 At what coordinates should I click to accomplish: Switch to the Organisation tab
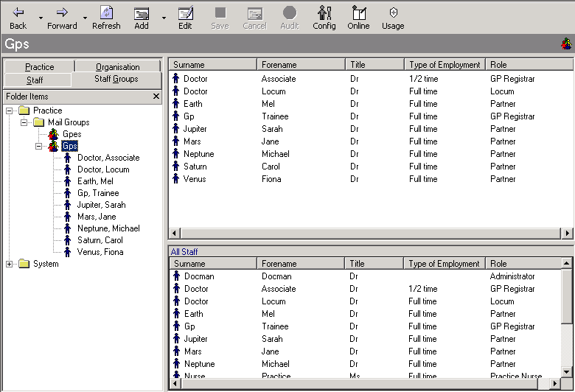pyautogui.click(x=117, y=66)
